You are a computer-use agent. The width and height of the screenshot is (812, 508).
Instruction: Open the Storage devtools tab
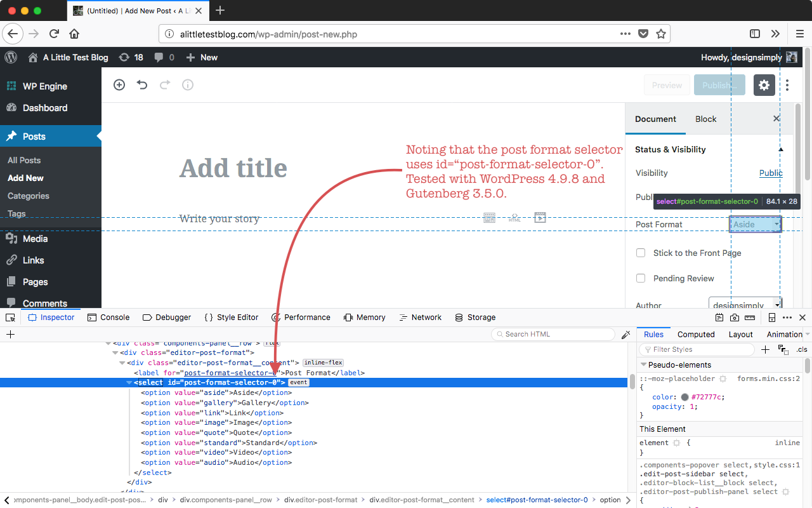tap(475, 317)
